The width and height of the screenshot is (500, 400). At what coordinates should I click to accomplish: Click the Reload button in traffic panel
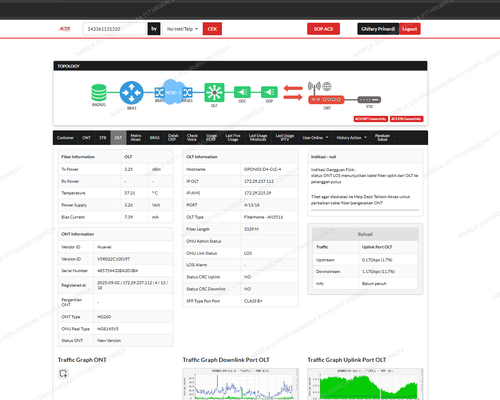pos(365,234)
